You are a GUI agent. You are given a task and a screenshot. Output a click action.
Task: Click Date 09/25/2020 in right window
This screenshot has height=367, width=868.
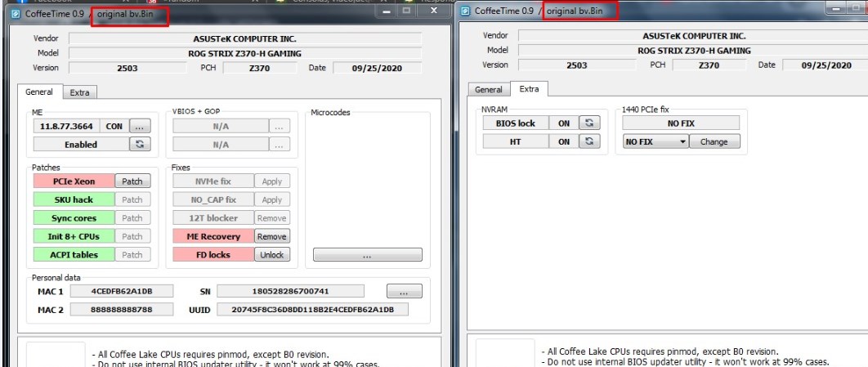(x=826, y=65)
